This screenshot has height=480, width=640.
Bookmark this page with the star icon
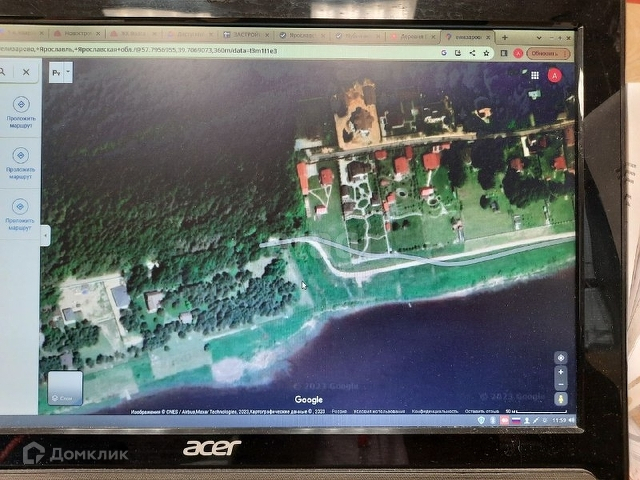tap(486, 53)
